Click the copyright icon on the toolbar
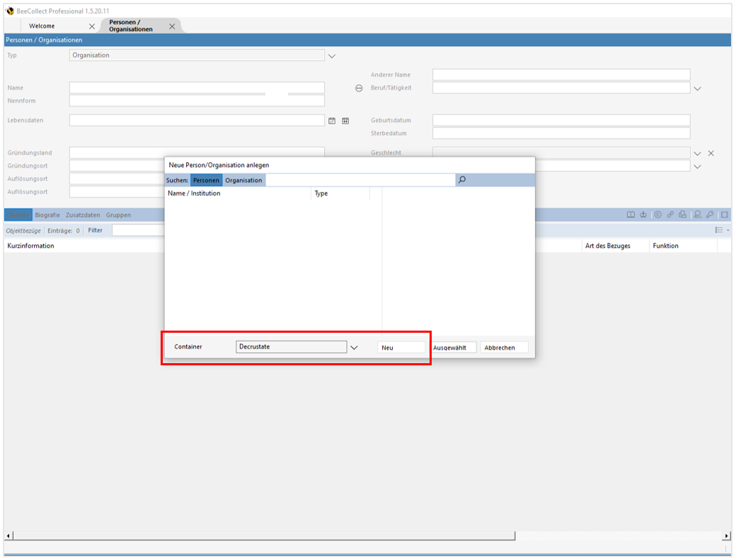The image size is (736, 560). tap(657, 215)
